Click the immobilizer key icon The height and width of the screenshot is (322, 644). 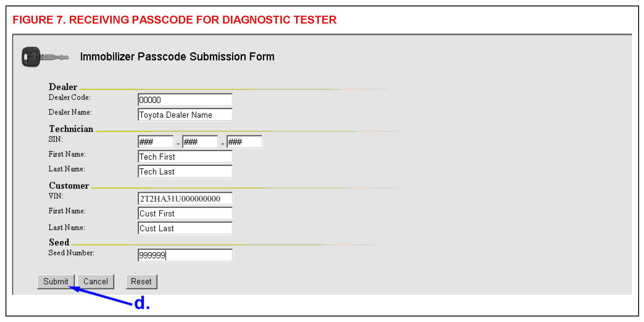coord(45,57)
